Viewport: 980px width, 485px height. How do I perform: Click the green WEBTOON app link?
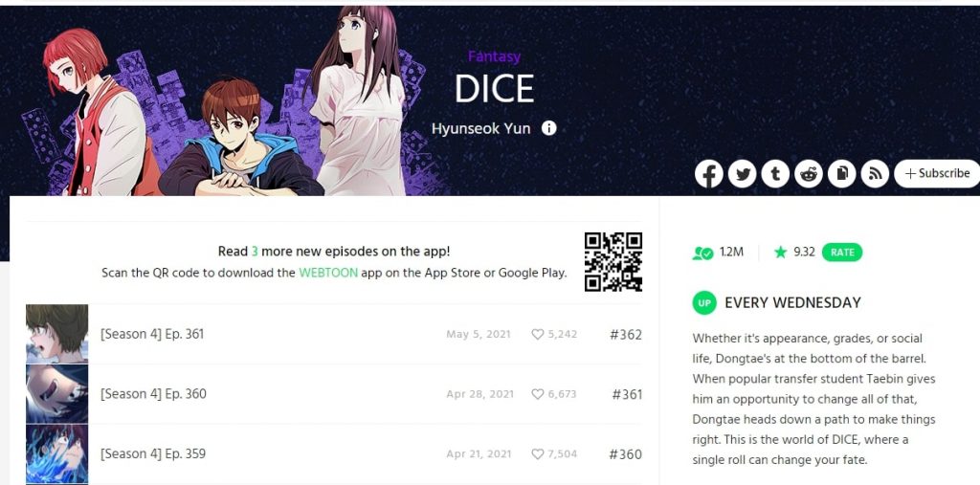328,273
